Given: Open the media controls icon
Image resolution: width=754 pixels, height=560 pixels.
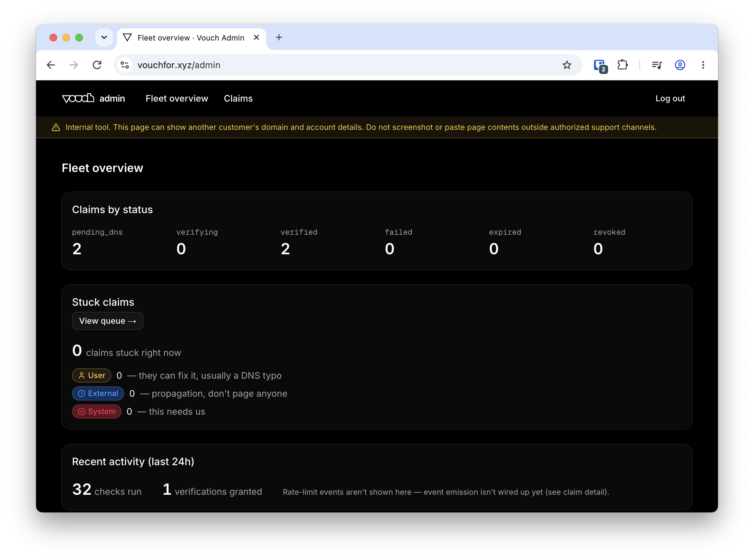Looking at the screenshot, I should pyautogui.click(x=657, y=65).
